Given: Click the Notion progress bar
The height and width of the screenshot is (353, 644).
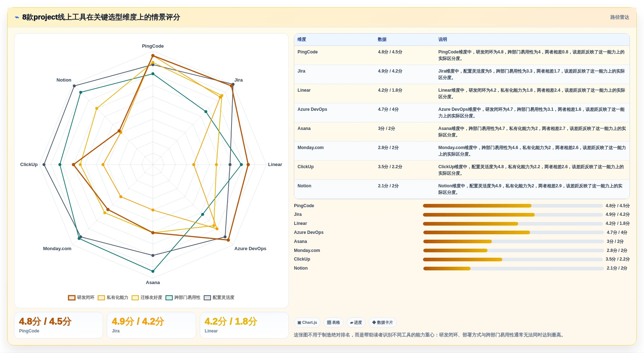Looking at the screenshot, I should [x=513, y=269].
